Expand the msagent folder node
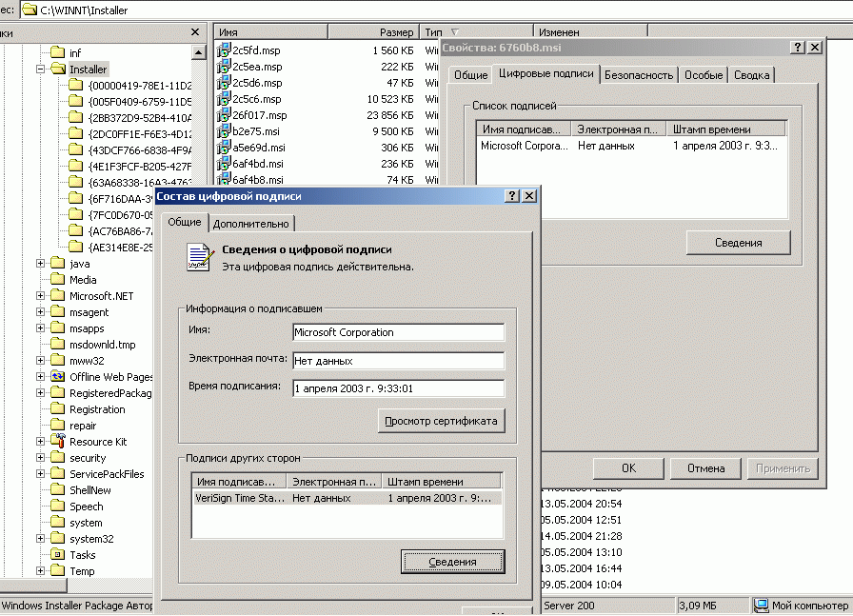The image size is (853, 616). 40,312
